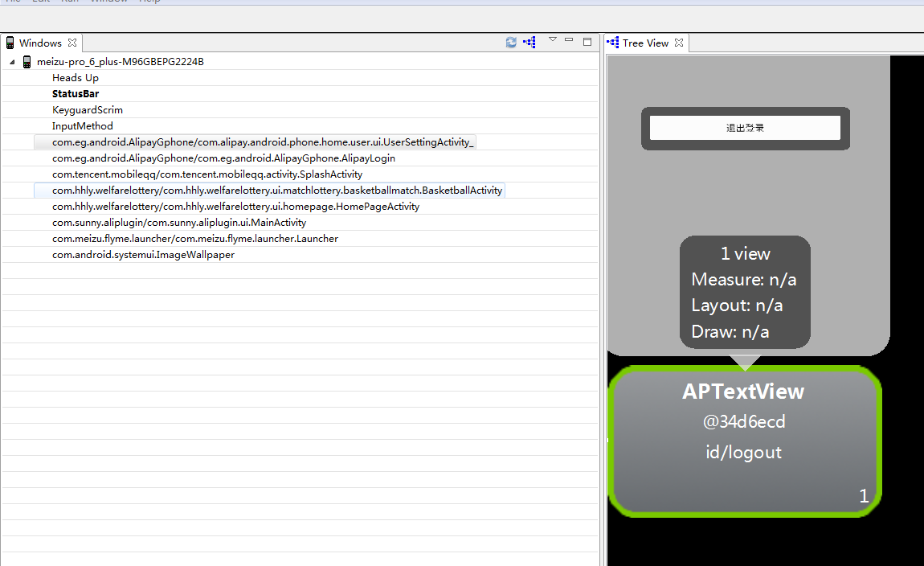Viewport: 924px width, 566px height.
Task: Select the mobileqq SplashActivity entry
Action: (206, 174)
